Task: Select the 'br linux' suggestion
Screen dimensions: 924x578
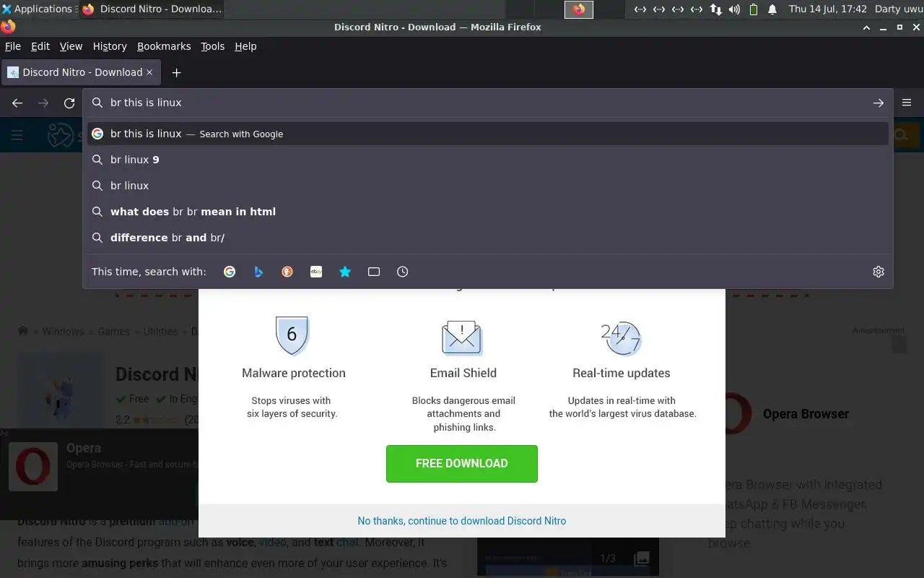Action: (488, 186)
